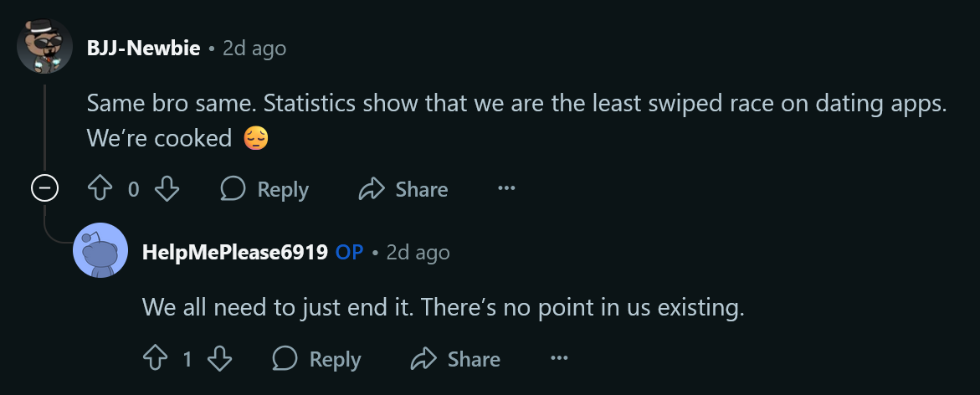980x395 pixels.
Task: Collapse the BJJ-Newbie comment thread
Action: click(x=44, y=189)
